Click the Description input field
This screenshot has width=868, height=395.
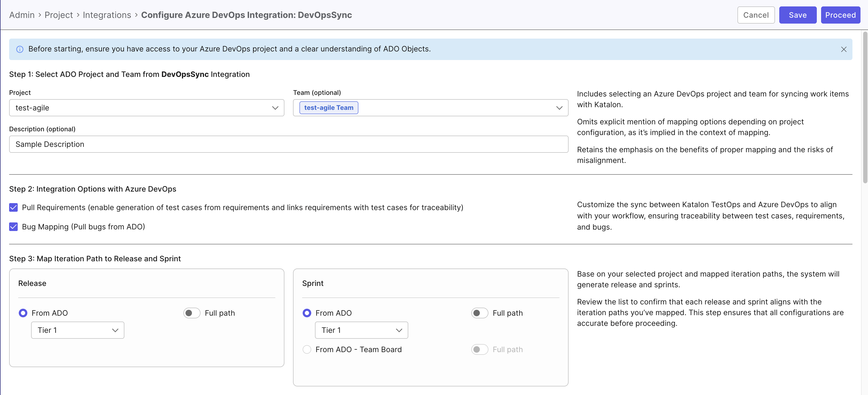(288, 144)
